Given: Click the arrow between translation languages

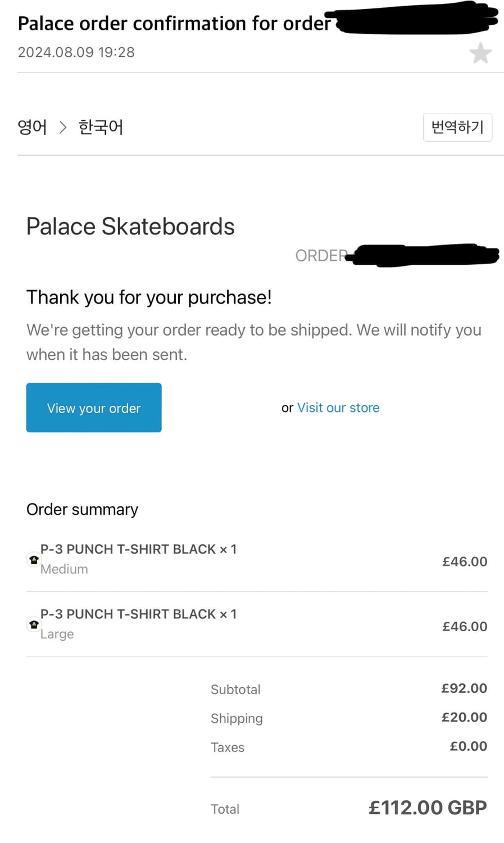Looking at the screenshot, I should 63,128.
